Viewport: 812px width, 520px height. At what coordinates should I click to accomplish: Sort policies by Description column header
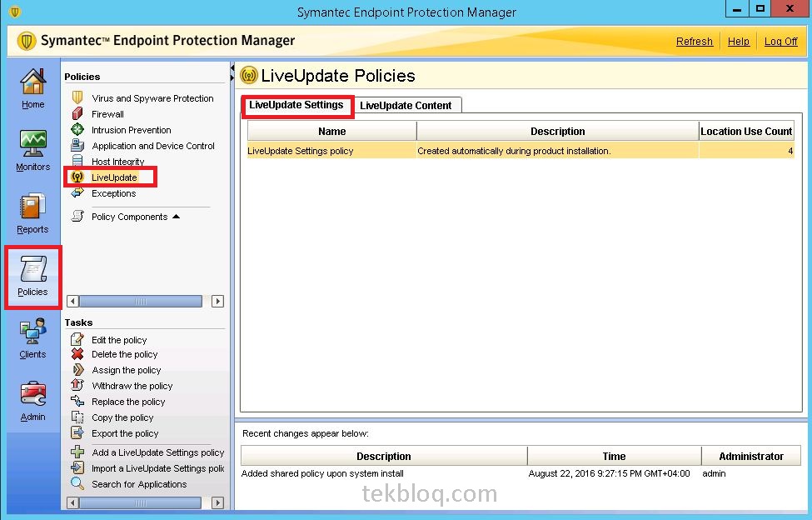click(558, 132)
